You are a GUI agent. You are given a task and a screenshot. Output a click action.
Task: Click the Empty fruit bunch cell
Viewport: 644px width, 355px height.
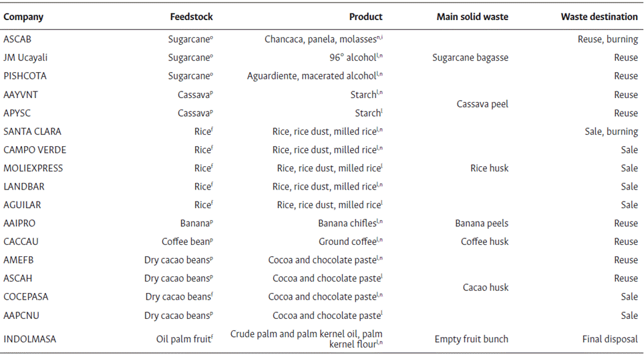[x=471, y=339]
